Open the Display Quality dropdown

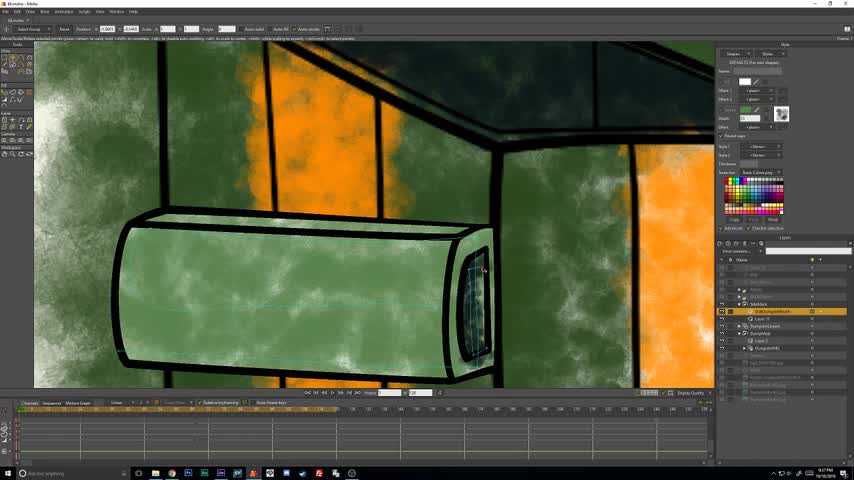coord(693,393)
